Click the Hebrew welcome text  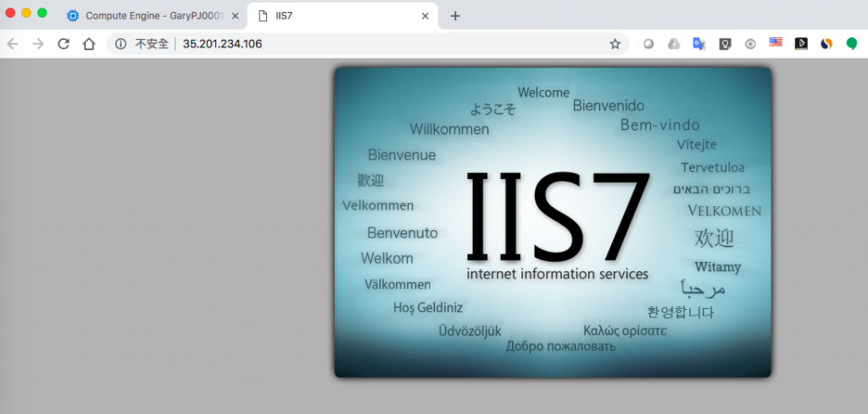pos(711,189)
